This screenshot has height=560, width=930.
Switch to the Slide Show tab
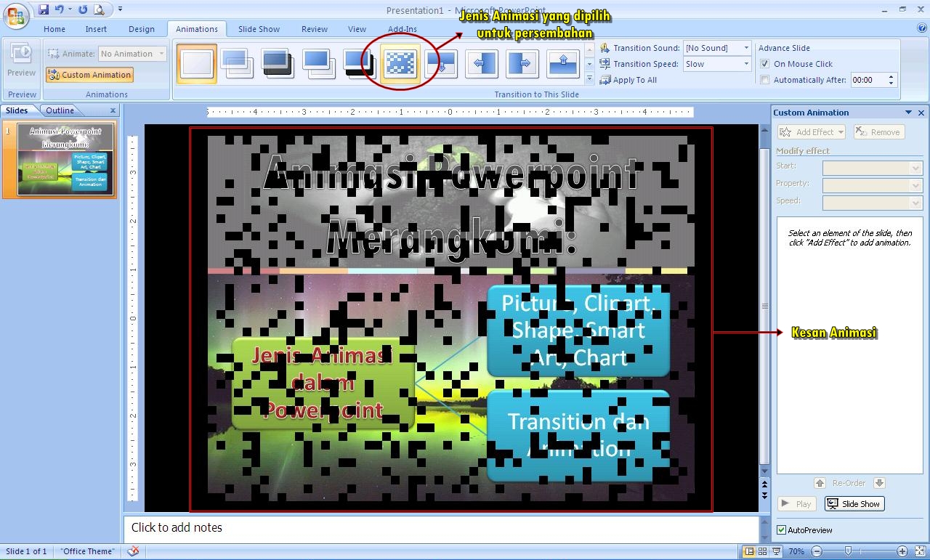pos(259,29)
